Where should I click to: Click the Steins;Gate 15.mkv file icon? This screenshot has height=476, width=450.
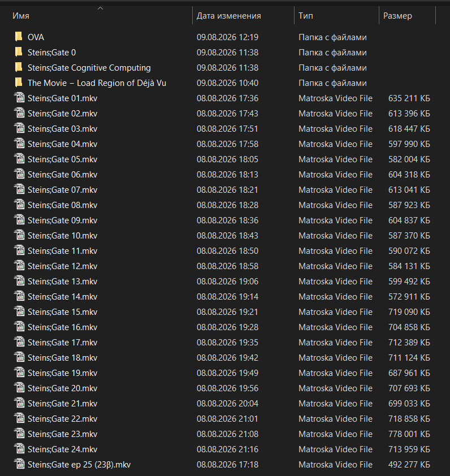[x=19, y=311]
